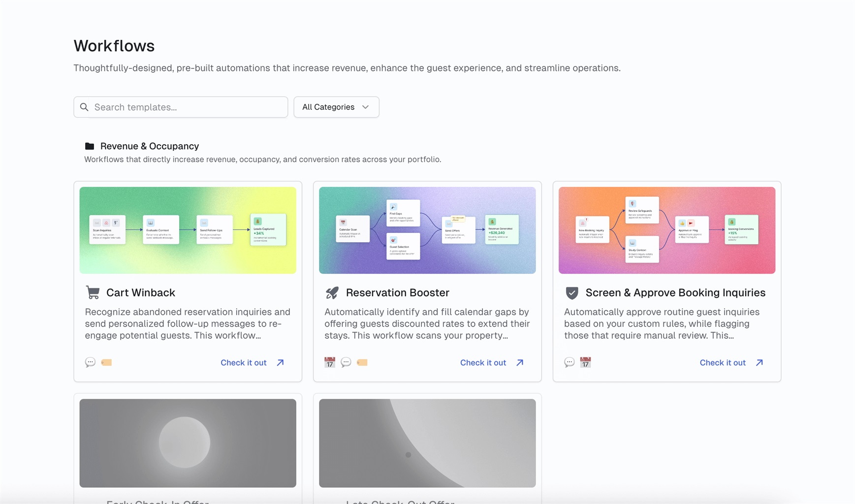Click the calendar icon on Reservation Booster card
Image resolution: width=855 pixels, height=504 pixels.
[x=330, y=363]
